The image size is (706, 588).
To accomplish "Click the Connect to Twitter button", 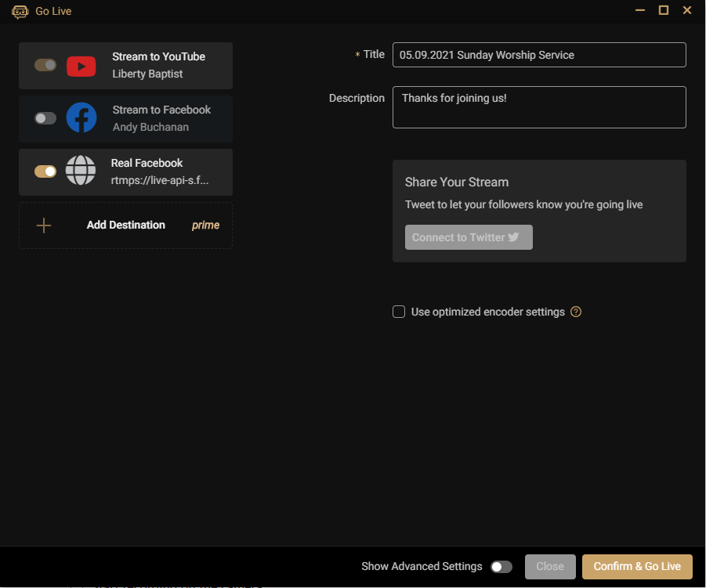I will click(x=469, y=237).
